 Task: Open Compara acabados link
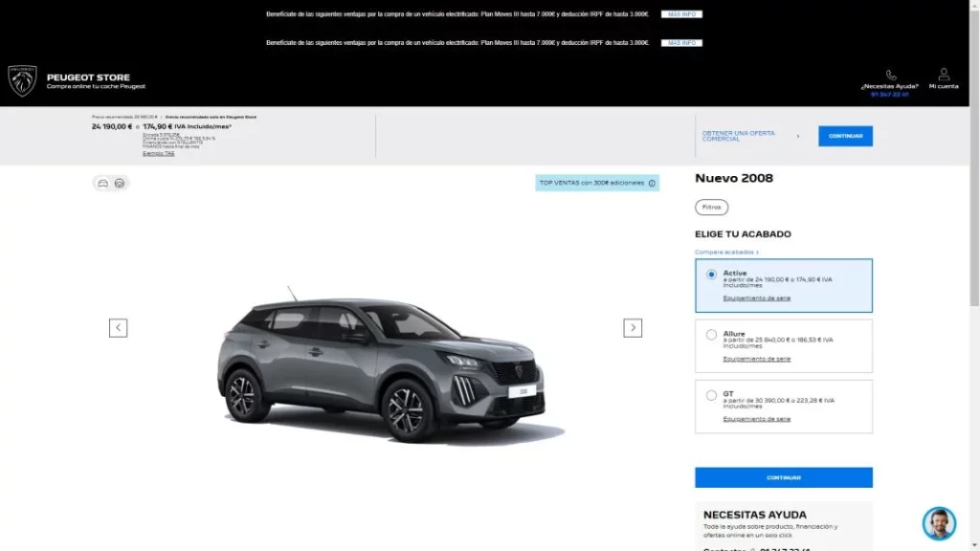(726, 252)
